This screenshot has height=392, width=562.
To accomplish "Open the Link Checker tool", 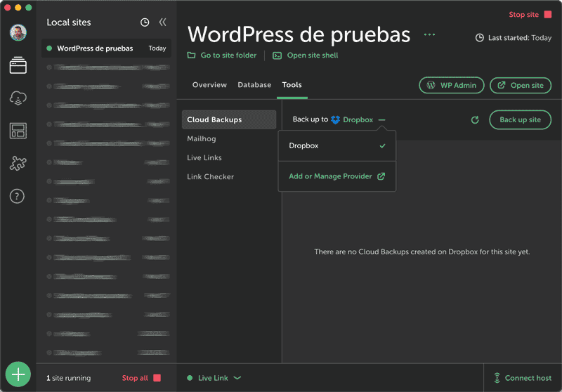I will pos(210,176).
